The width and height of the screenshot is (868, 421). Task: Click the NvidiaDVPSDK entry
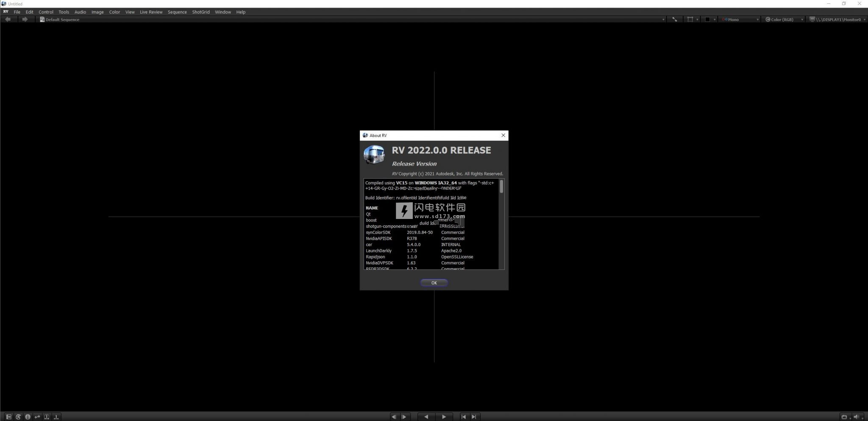coord(379,263)
